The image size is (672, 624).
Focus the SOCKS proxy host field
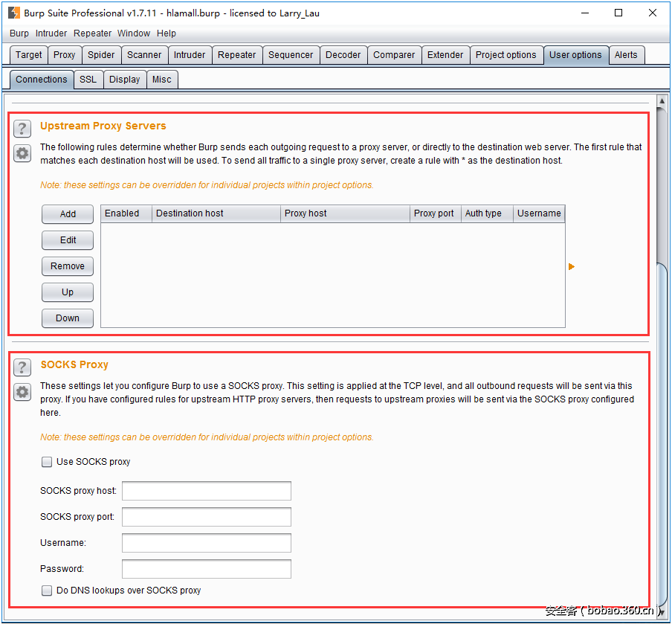tap(207, 491)
